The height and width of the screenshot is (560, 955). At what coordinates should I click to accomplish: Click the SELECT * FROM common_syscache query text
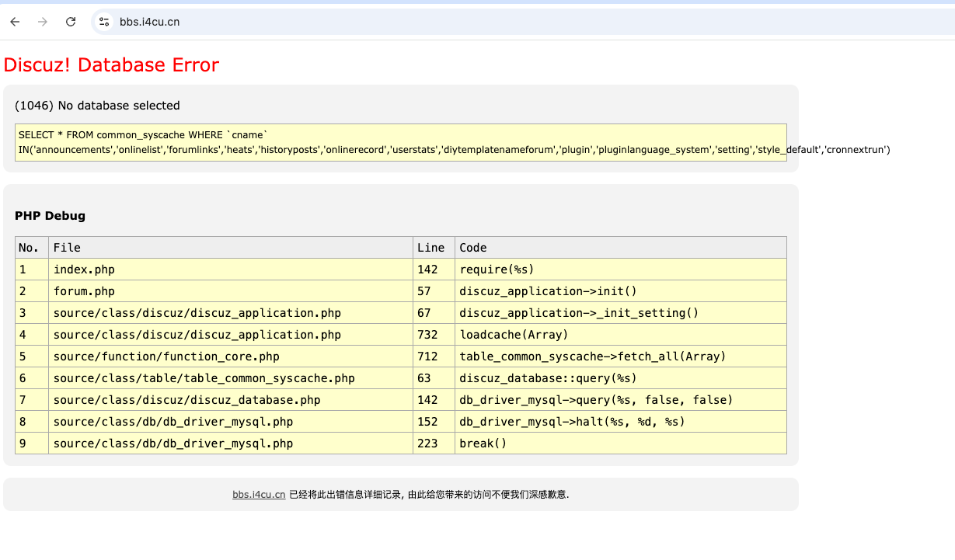[401, 142]
